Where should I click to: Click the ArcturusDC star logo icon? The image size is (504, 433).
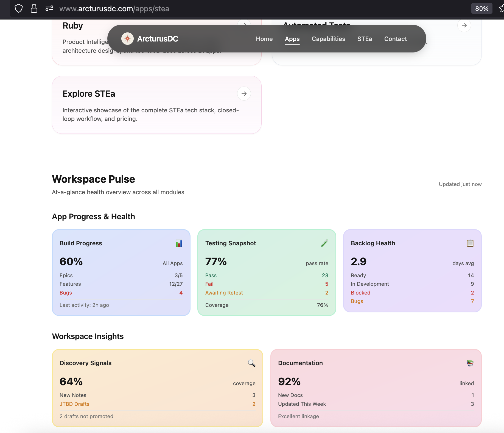tap(127, 39)
